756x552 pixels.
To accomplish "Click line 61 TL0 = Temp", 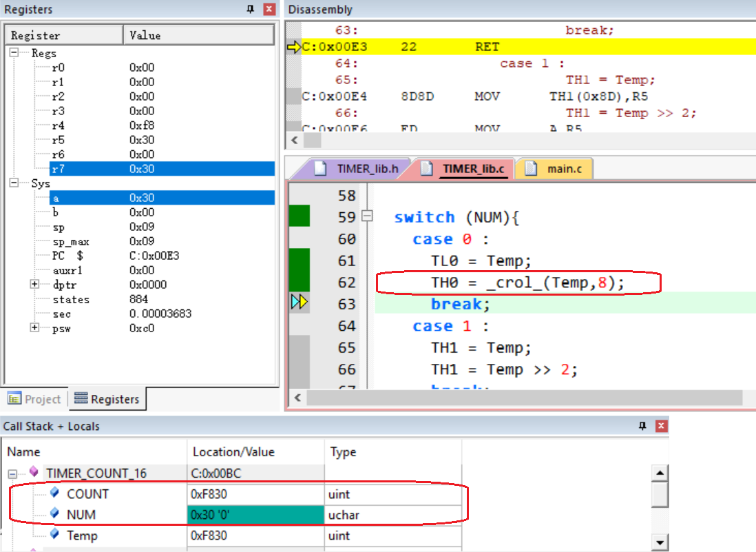I will pyautogui.click(x=481, y=261).
